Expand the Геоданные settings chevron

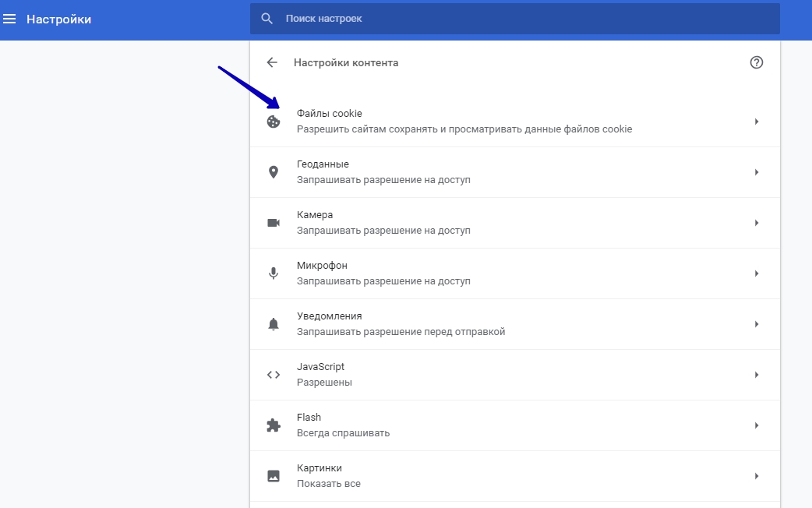[x=756, y=172]
